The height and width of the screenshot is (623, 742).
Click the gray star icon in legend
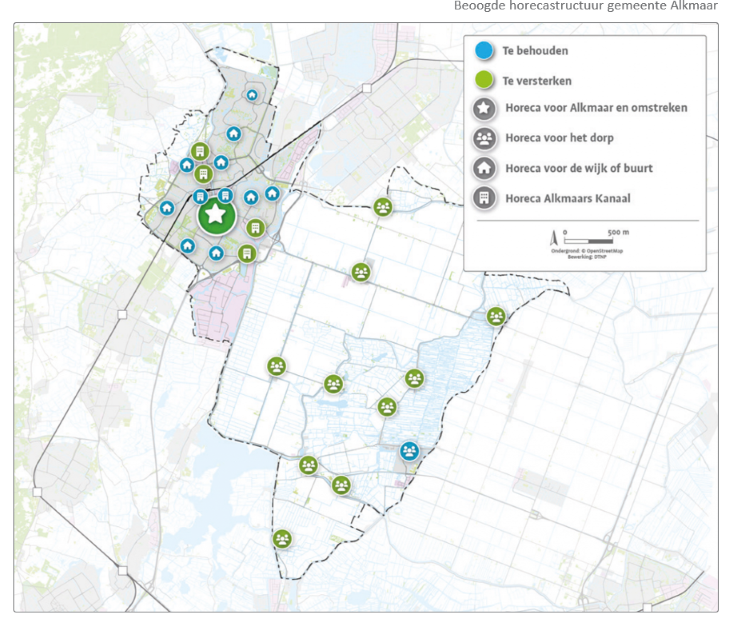484,108
